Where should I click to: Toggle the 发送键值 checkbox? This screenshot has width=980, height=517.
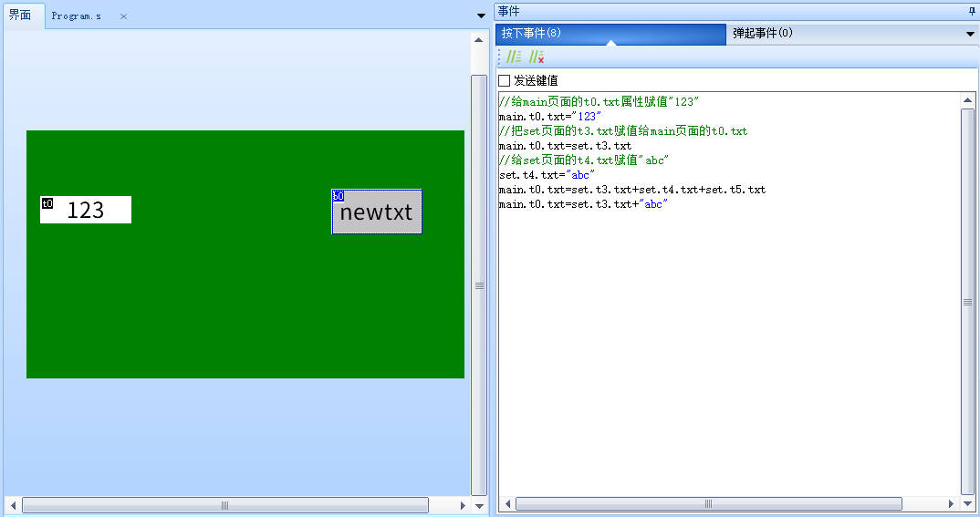tap(505, 80)
